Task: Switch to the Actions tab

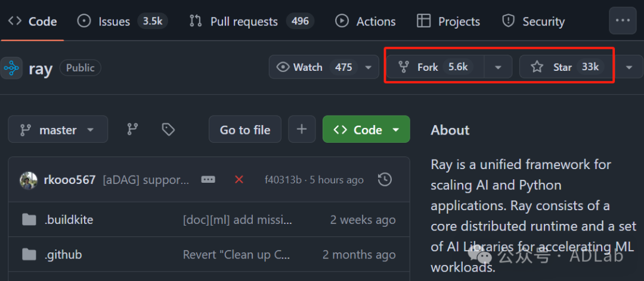Action: 365,21
